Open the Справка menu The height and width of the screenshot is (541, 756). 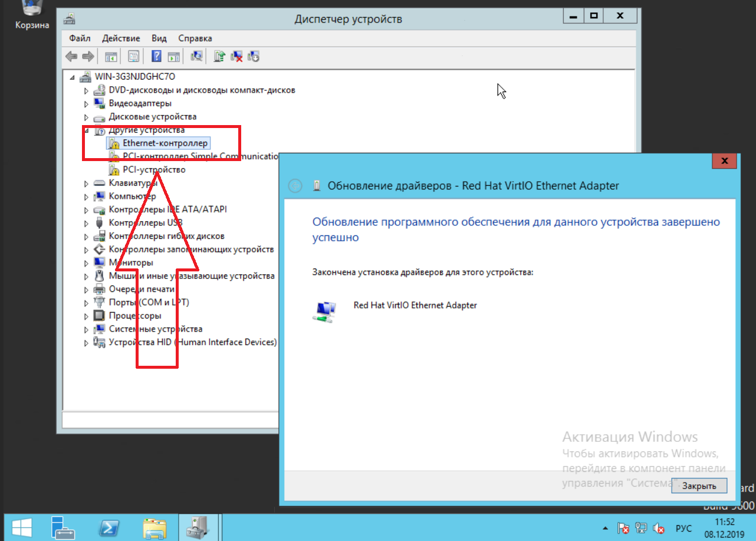[x=195, y=38]
